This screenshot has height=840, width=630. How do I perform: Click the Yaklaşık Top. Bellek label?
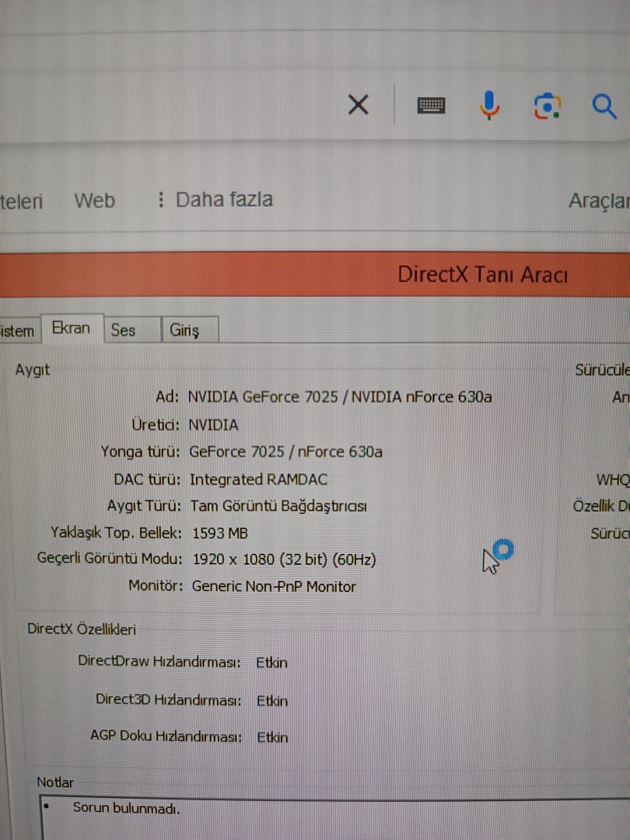[116, 533]
